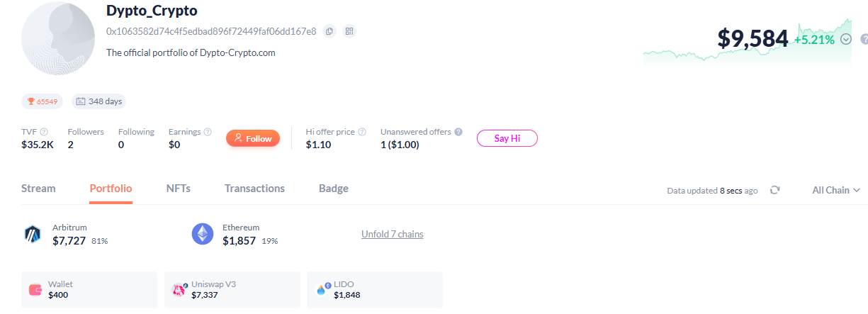This screenshot has height=314, width=868.
Task: Switch to the Transactions tab
Action: [x=254, y=189]
